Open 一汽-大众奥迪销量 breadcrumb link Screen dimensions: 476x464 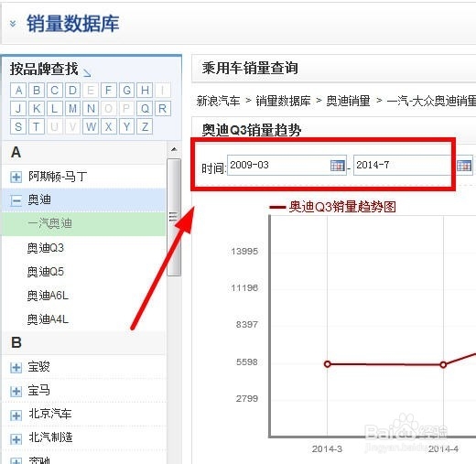tap(431, 101)
